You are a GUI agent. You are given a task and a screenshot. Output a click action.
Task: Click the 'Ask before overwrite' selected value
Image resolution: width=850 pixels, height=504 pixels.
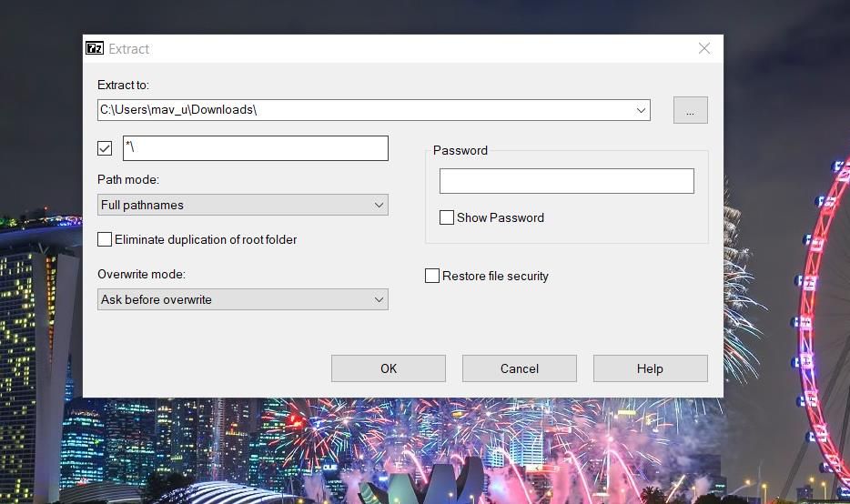(157, 299)
